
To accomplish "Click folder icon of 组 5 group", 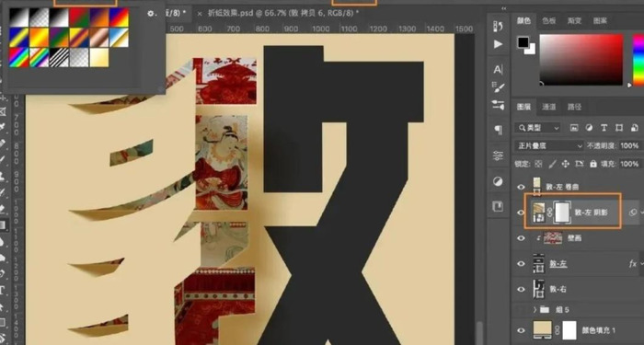I will tap(545, 310).
